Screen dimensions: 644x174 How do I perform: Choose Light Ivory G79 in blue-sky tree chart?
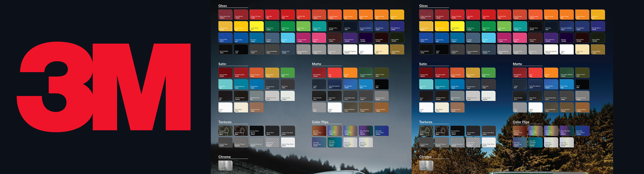coord(582,49)
